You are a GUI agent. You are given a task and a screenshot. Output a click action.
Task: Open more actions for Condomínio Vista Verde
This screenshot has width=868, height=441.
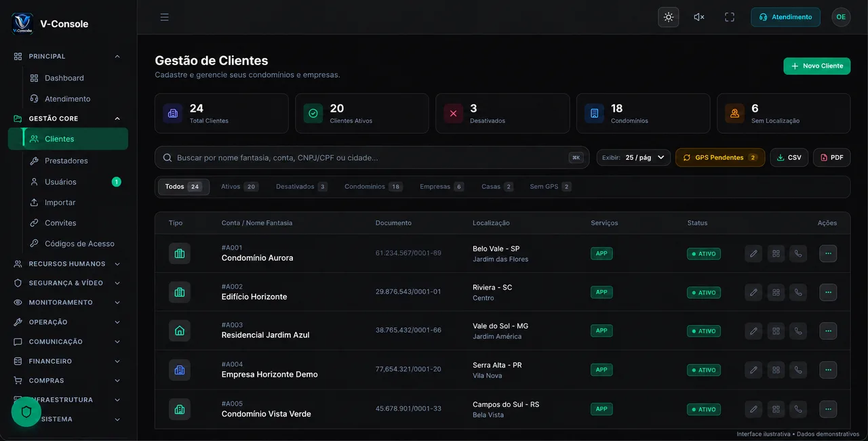828,410
